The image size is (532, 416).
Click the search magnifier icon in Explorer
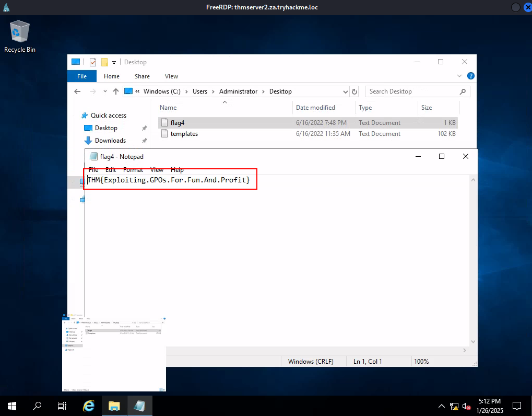pyautogui.click(x=463, y=91)
